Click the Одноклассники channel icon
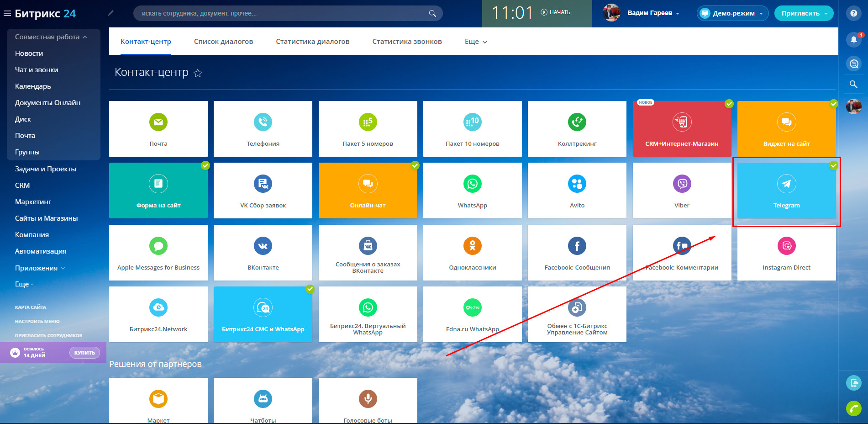Image resolution: width=868 pixels, height=424 pixels. pyautogui.click(x=473, y=246)
